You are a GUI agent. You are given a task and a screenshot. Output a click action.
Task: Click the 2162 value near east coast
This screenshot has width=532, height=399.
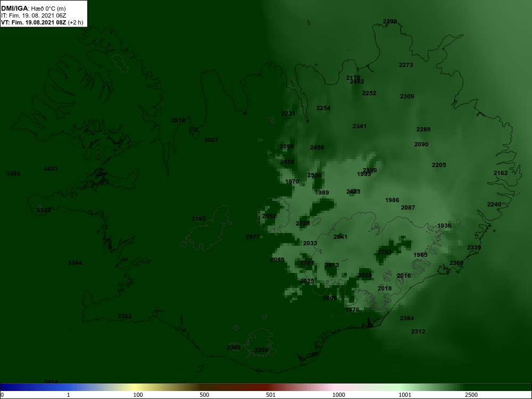point(501,173)
